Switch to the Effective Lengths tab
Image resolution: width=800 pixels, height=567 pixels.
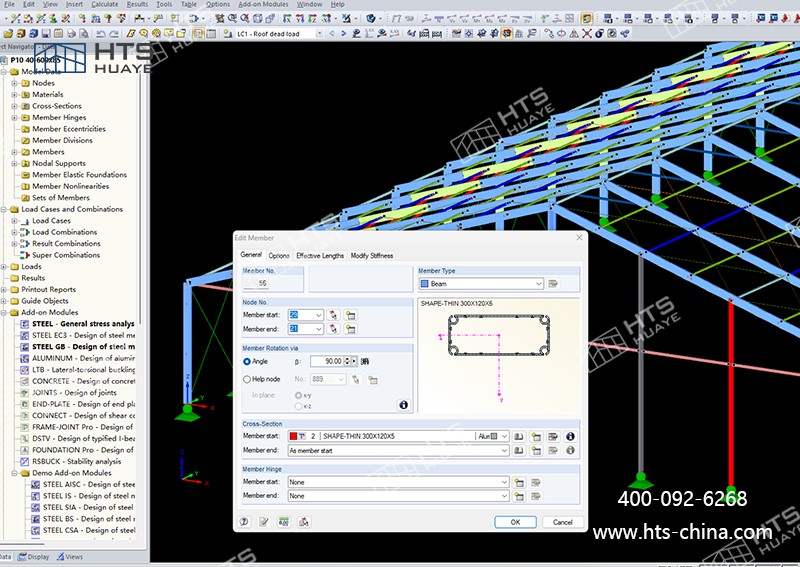pos(320,256)
